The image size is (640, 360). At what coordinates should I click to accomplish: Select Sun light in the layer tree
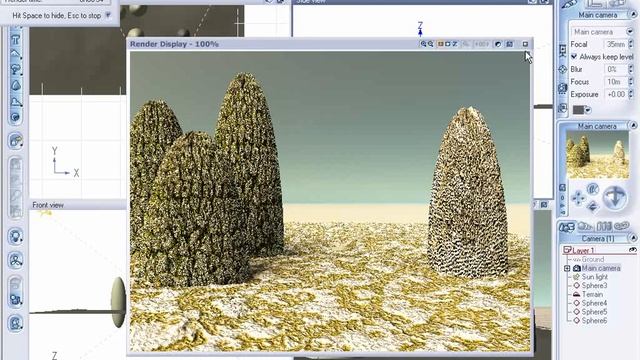point(594,277)
